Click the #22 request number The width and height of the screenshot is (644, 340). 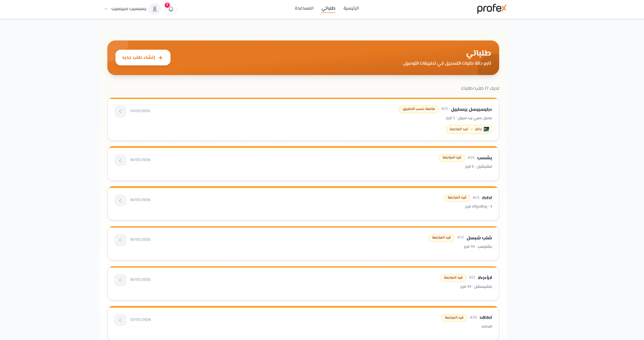click(x=460, y=237)
